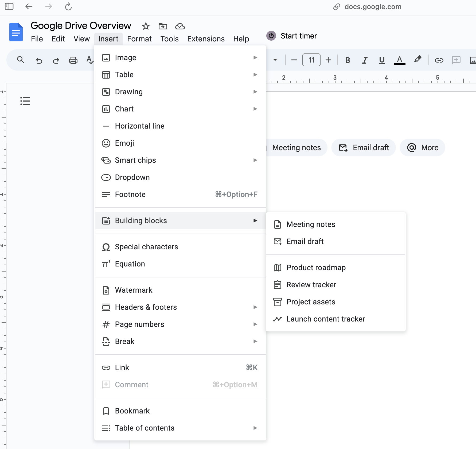Click the insert link toolbar icon
Screen dimensions: 476x449
pyautogui.click(x=439, y=60)
